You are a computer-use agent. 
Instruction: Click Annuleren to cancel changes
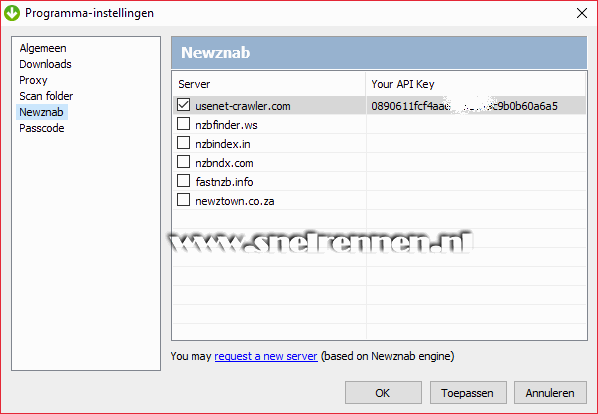click(x=550, y=393)
